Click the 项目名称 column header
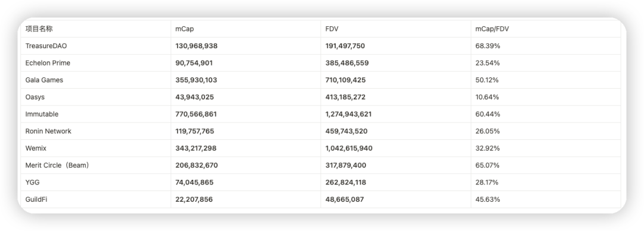Image resolution: width=644 pixels, height=231 pixels. pos(39,29)
